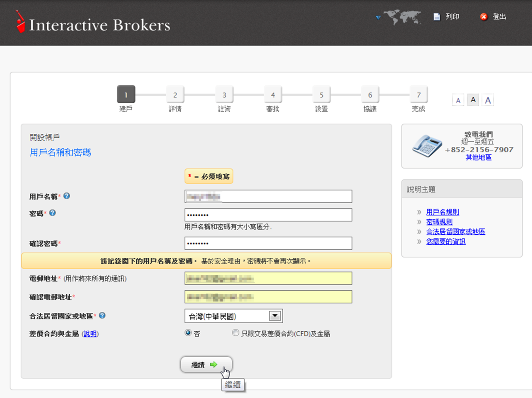
Task: Click the 確認電郵地址 input field
Action: (x=268, y=297)
